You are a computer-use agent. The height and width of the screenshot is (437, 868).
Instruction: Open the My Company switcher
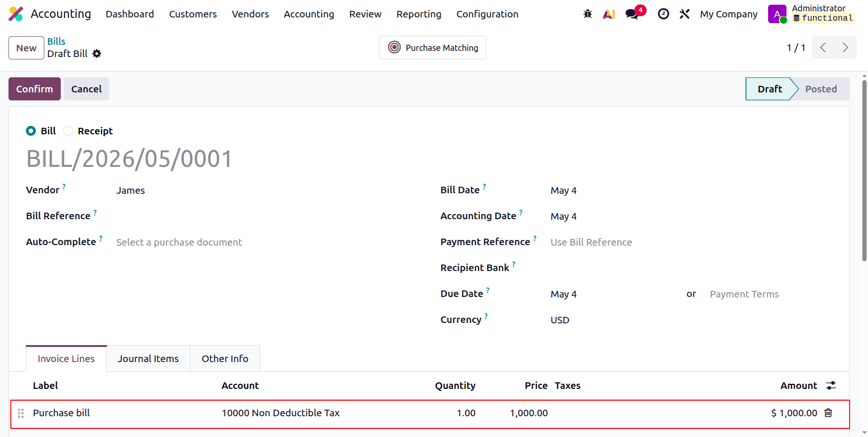pos(729,14)
